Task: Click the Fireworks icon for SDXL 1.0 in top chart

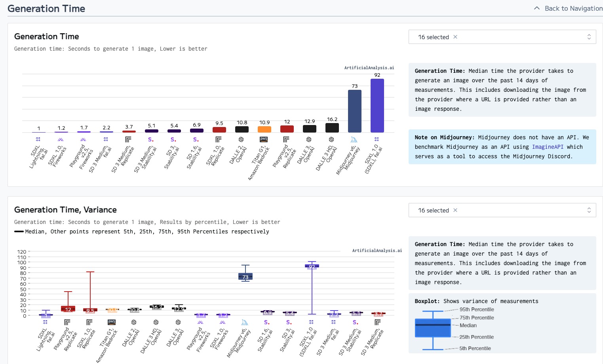Action: (x=61, y=139)
